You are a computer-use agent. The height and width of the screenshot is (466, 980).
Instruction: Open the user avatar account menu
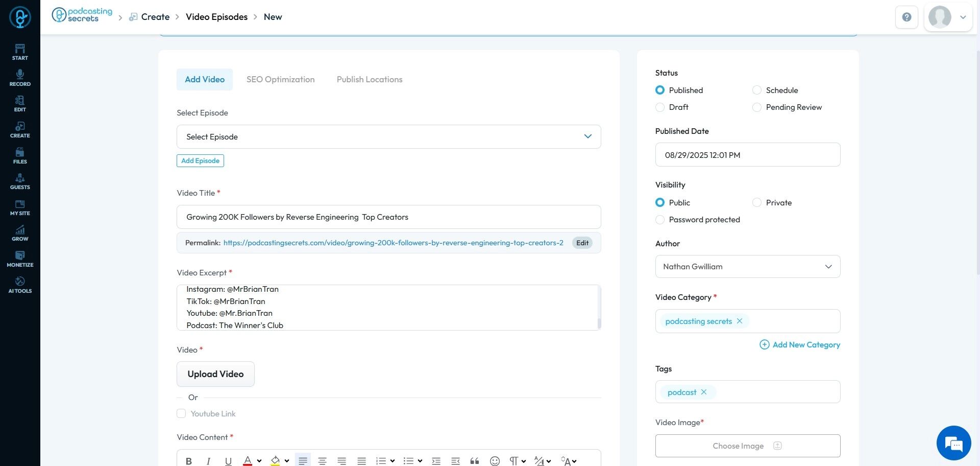pyautogui.click(x=948, y=17)
